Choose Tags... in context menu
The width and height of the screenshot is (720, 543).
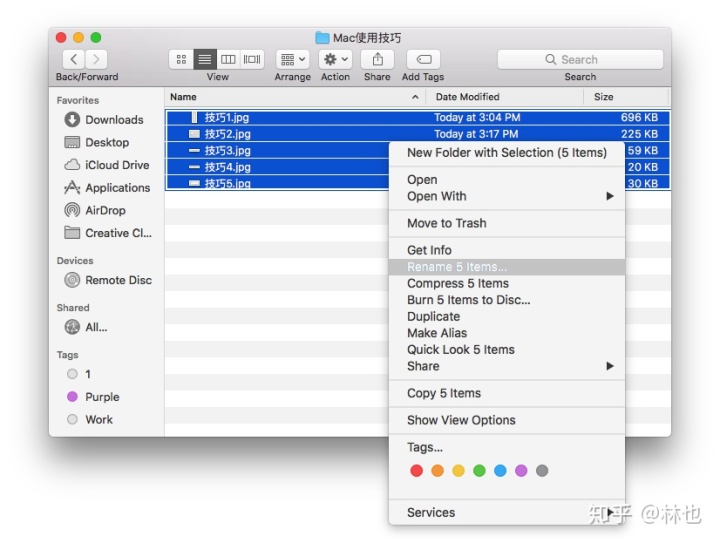[x=507, y=447]
